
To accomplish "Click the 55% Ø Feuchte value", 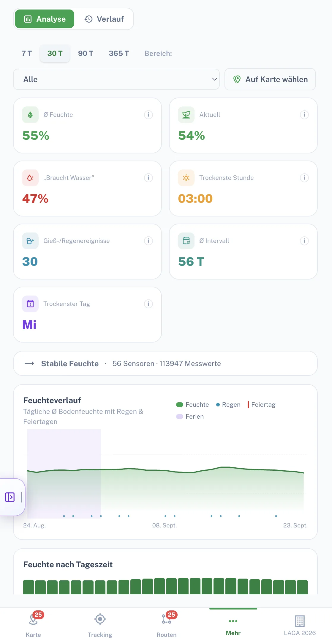I will pos(36,136).
